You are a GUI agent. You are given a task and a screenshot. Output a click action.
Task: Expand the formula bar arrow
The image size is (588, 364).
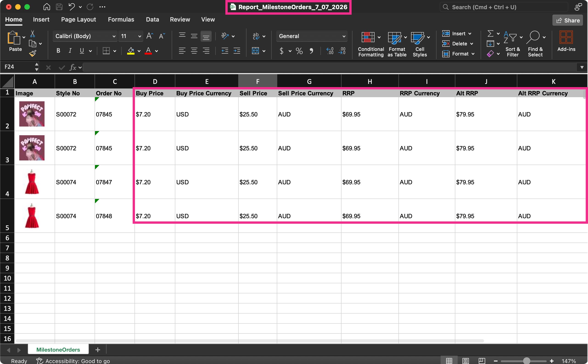[582, 67]
